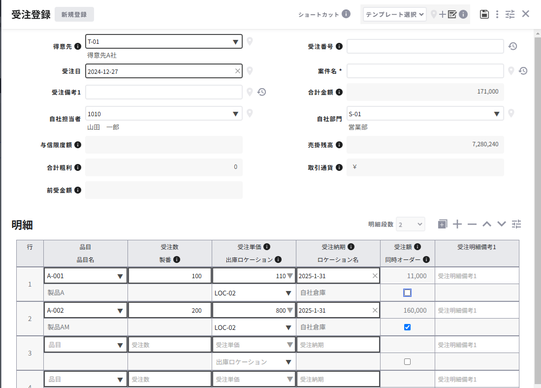Open the 明細段数 dropdown
541x388 pixels.
[411, 225]
